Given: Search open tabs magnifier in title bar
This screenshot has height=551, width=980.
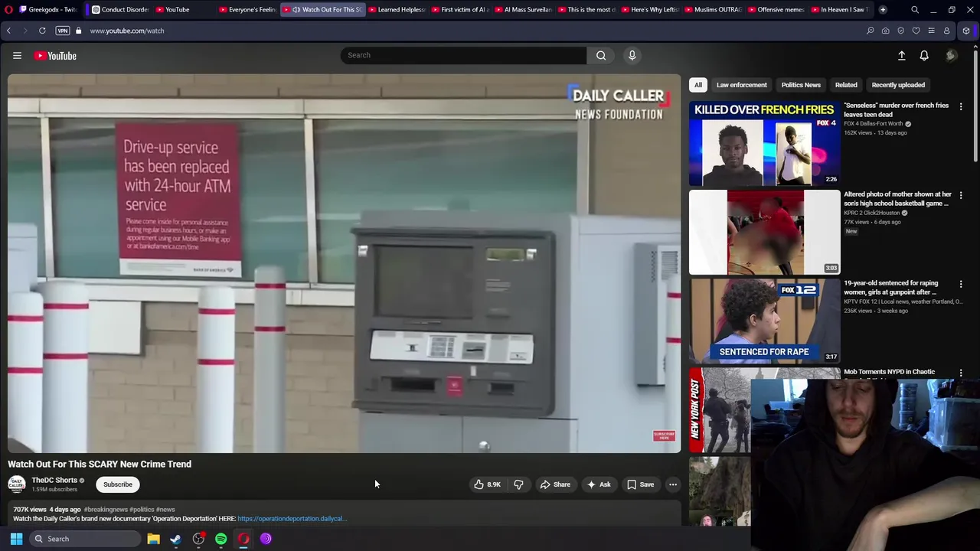Looking at the screenshot, I should click(x=915, y=9).
